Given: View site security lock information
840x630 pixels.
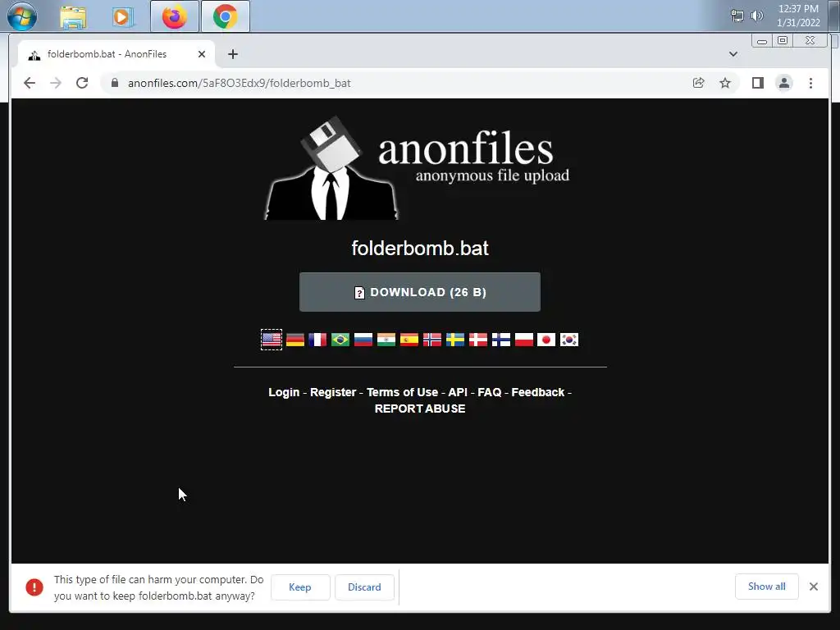Looking at the screenshot, I should (x=114, y=83).
